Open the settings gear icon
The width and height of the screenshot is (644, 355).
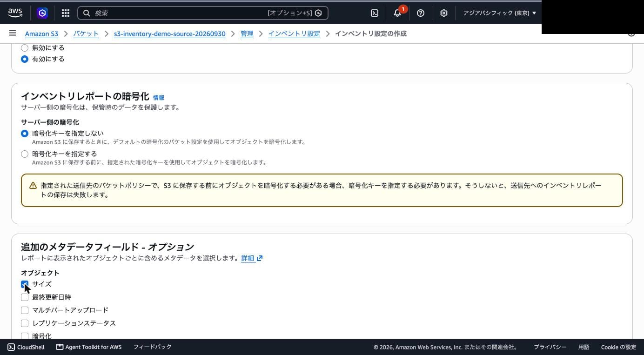pyautogui.click(x=444, y=13)
